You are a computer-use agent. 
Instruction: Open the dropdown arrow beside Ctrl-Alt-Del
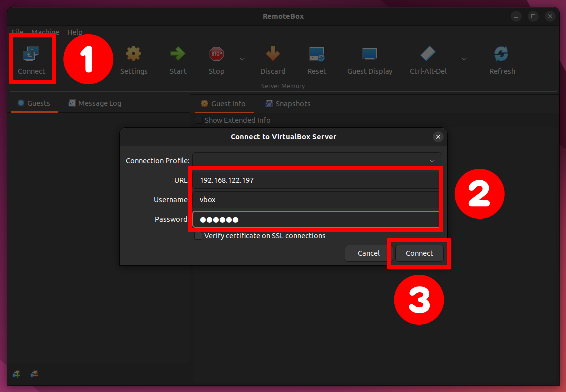tap(464, 59)
